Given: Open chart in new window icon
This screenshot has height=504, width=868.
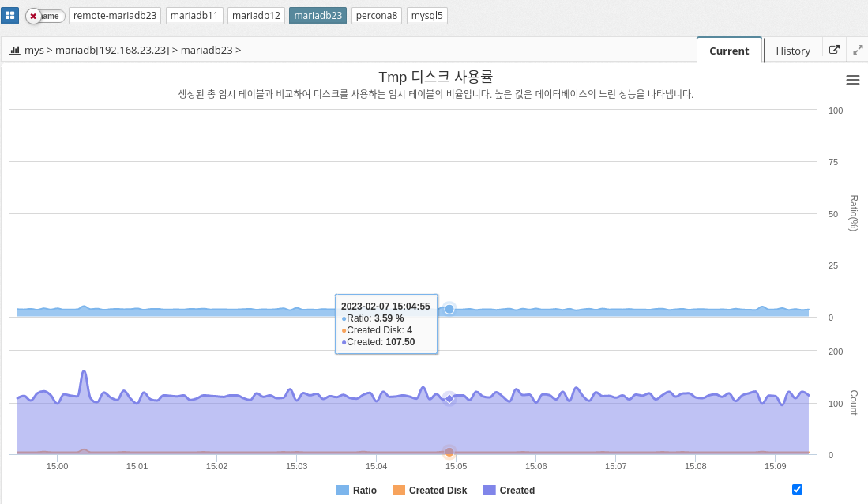Looking at the screenshot, I should click(834, 50).
